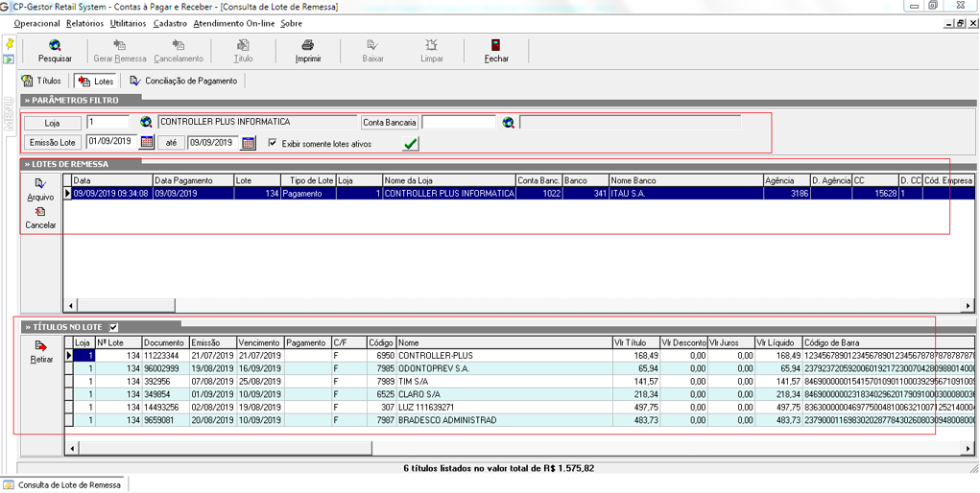Open the end date calendar picker

point(248,143)
